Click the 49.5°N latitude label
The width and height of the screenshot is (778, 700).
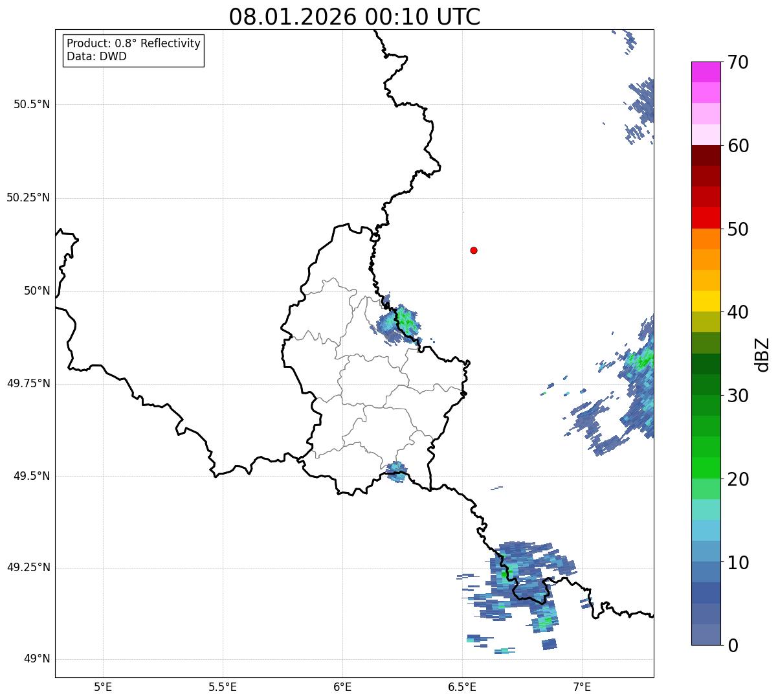[32, 476]
